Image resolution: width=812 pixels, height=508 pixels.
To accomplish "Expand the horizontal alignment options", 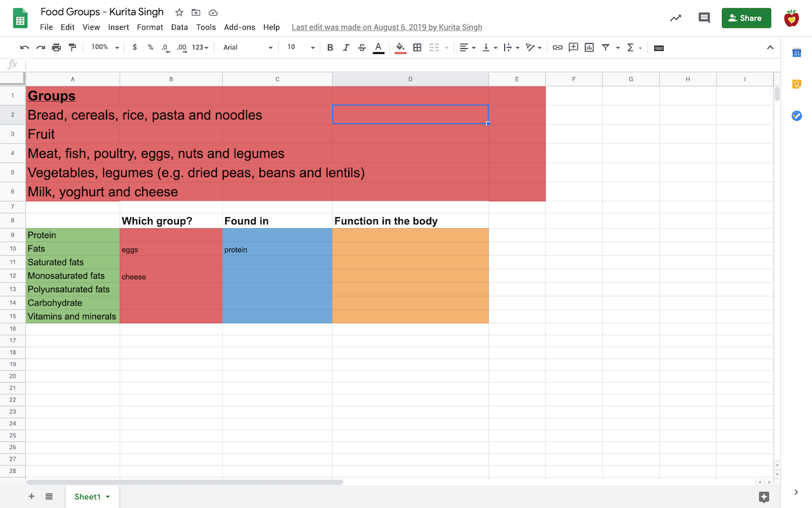I will pyautogui.click(x=473, y=47).
